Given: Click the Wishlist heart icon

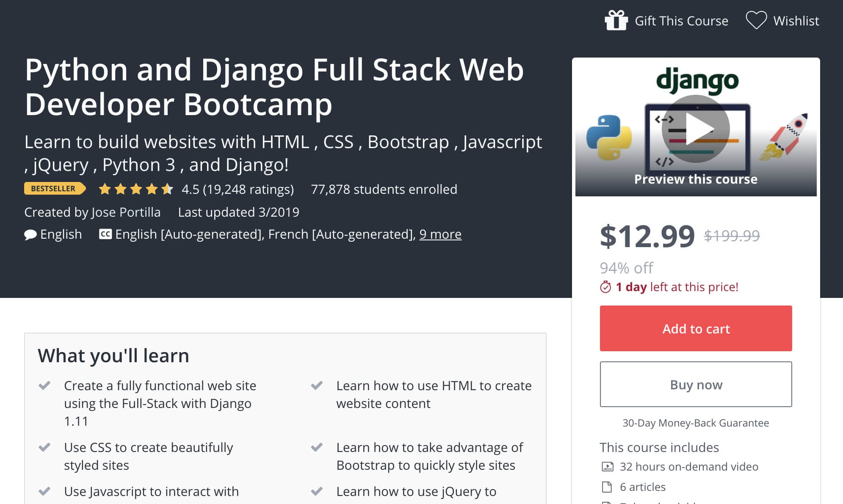Looking at the screenshot, I should pos(756,20).
